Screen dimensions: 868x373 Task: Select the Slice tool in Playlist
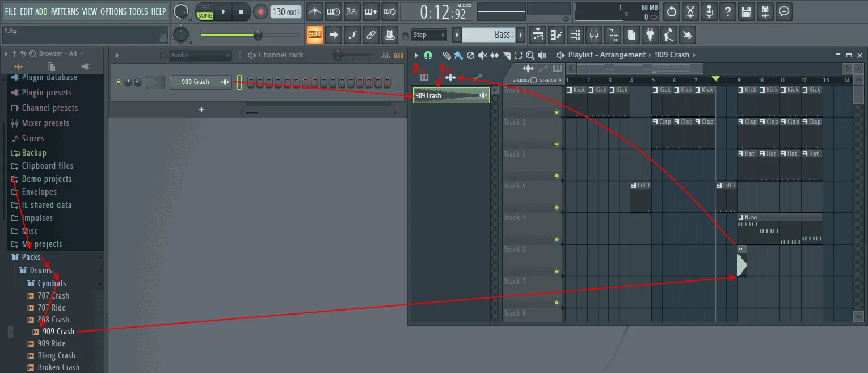point(506,55)
